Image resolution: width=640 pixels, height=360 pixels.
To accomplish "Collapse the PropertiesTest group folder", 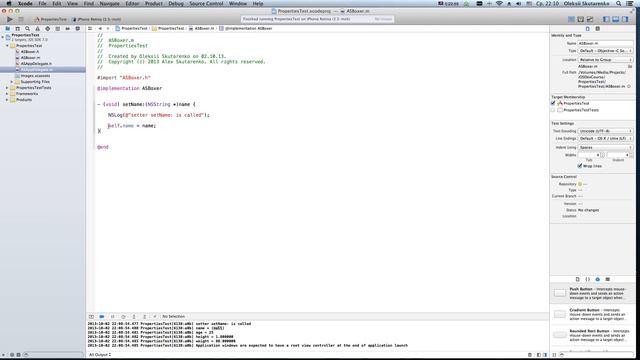I will pyautogui.click(x=7, y=46).
